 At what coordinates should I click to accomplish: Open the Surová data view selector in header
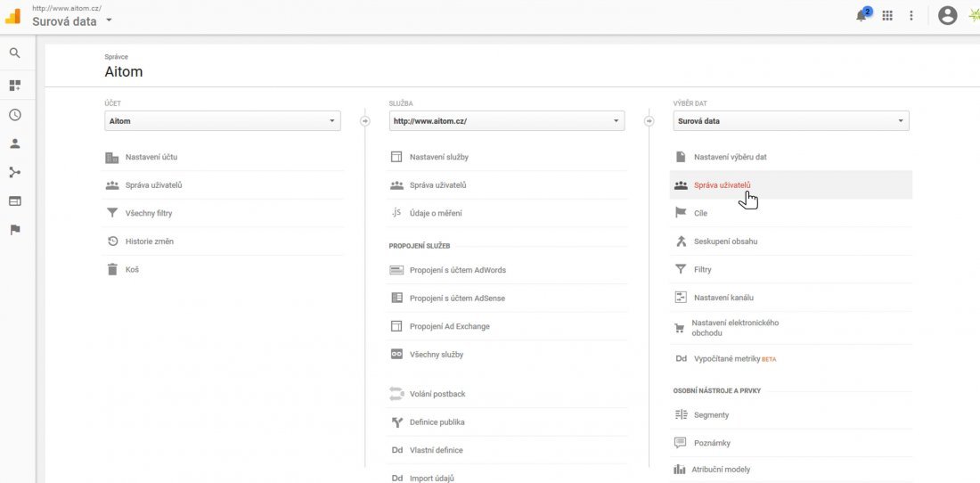pos(71,21)
